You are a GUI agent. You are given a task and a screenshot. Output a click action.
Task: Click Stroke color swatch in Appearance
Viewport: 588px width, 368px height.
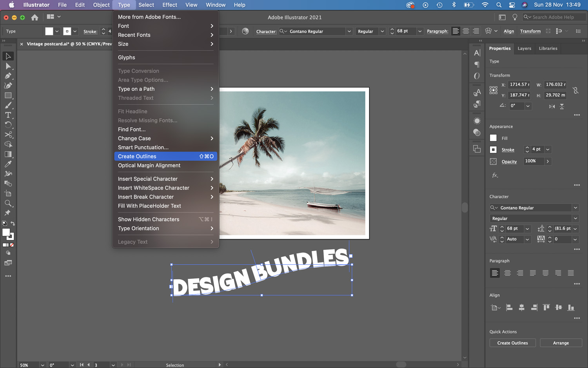coord(493,149)
